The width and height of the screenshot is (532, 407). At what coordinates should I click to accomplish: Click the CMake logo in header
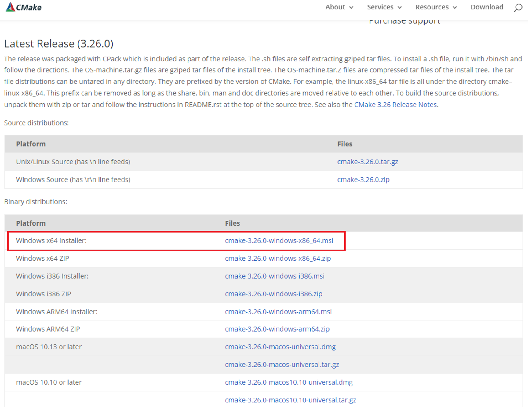(24, 7)
